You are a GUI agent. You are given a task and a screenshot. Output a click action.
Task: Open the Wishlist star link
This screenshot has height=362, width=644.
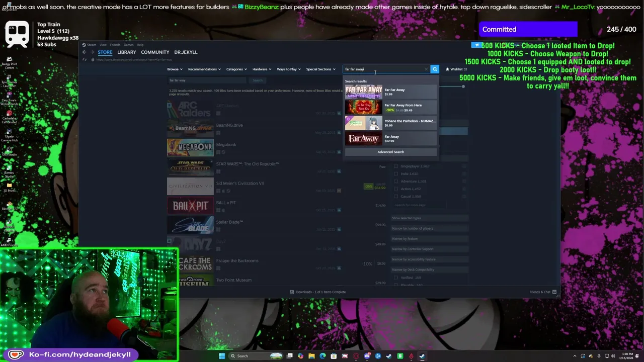click(456, 69)
